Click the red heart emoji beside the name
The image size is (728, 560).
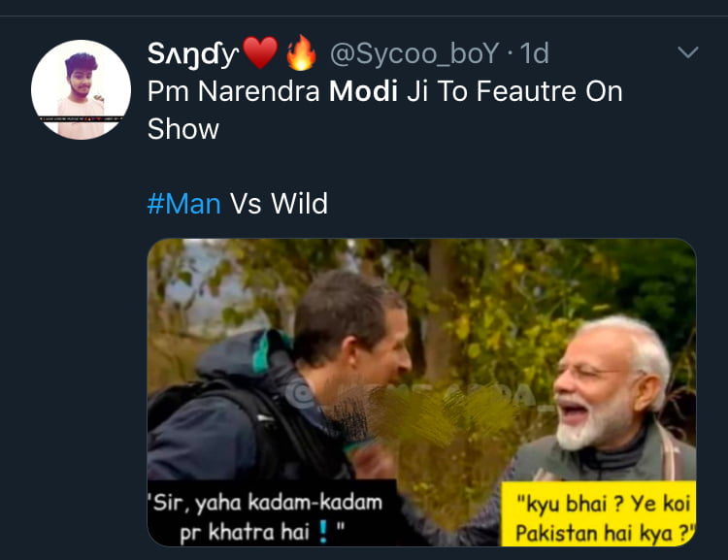260,53
